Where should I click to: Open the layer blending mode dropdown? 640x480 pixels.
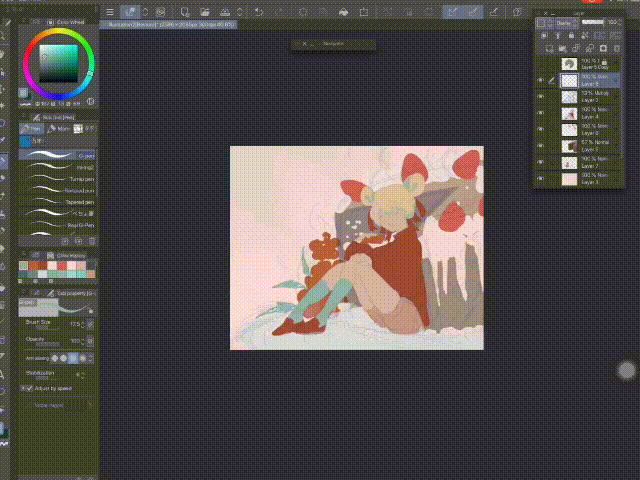click(x=565, y=23)
